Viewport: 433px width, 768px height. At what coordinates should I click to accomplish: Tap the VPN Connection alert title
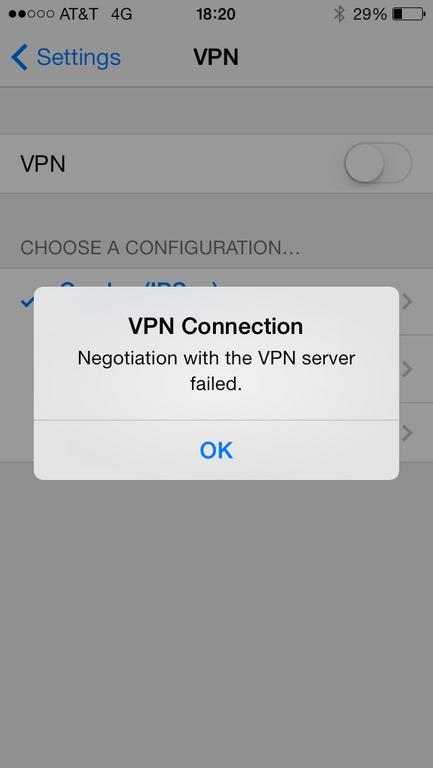pos(216,326)
